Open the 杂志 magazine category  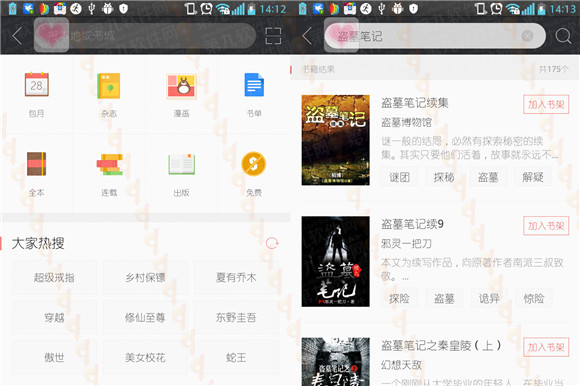pos(109,95)
